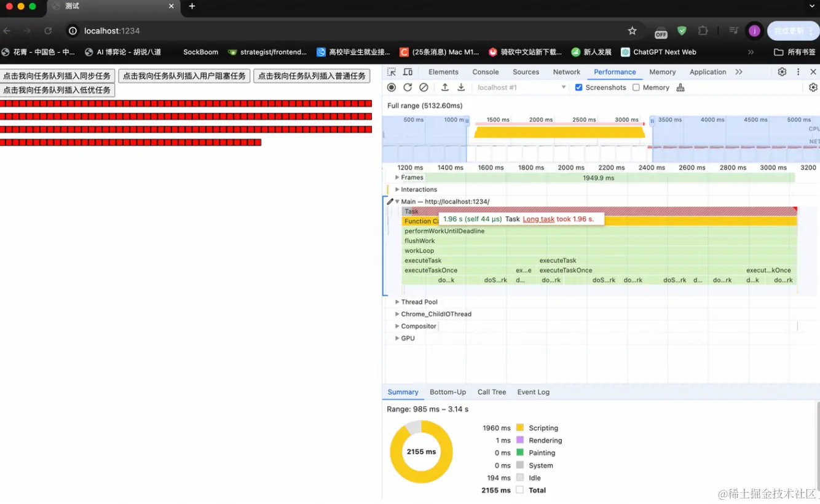Image resolution: width=820 pixels, height=504 pixels.
Task: Click the site information icon in address bar
Action: coord(73,31)
